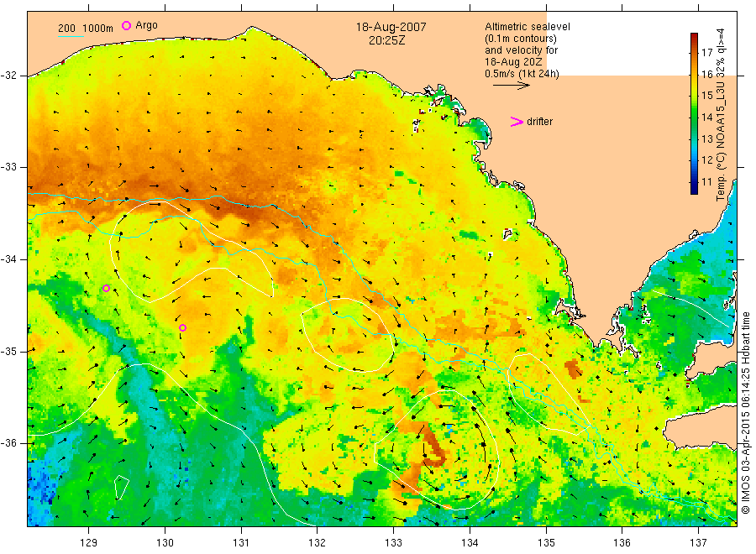Click the 'Altimetric sealevel' caption text
Screen dimensions: 756x554
point(528,27)
